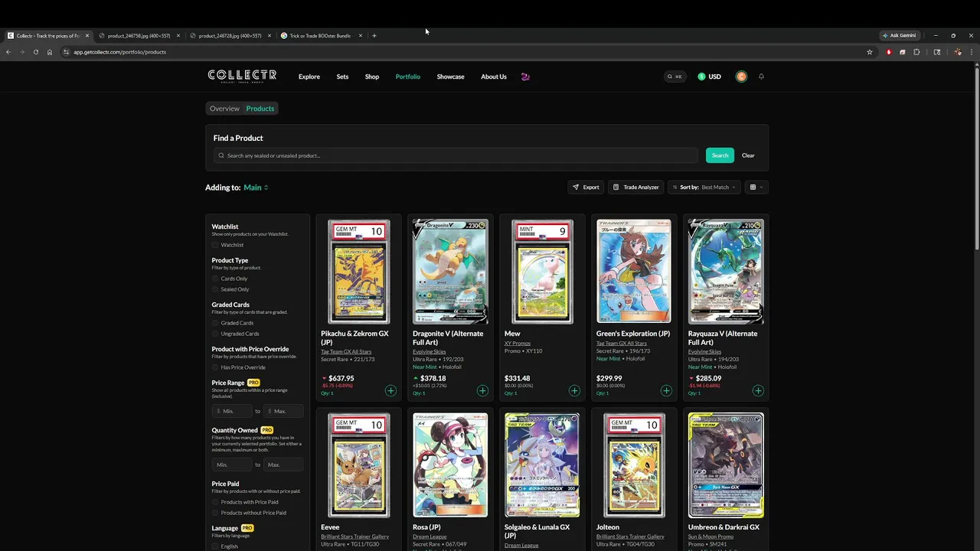Open the Portfolio section

click(x=408, y=77)
